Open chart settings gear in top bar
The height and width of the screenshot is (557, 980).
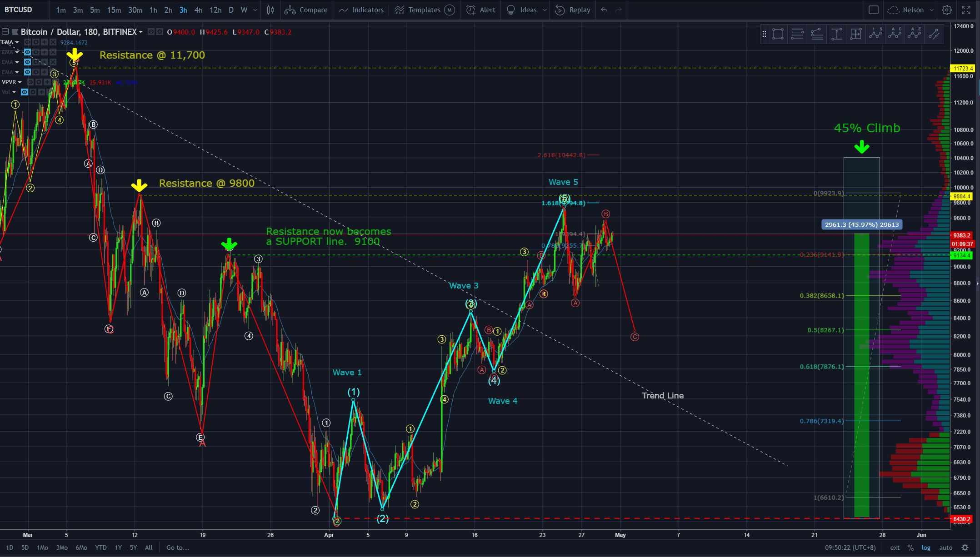[947, 10]
